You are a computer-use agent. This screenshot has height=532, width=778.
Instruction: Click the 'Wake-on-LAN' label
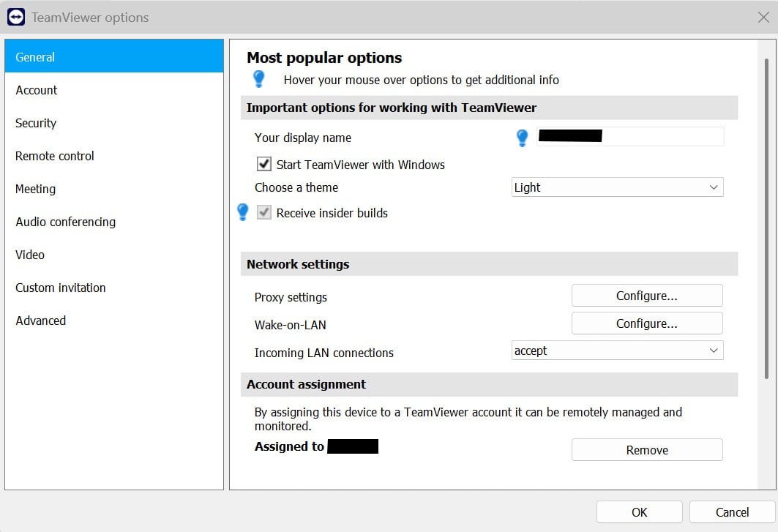coord(291,325)
